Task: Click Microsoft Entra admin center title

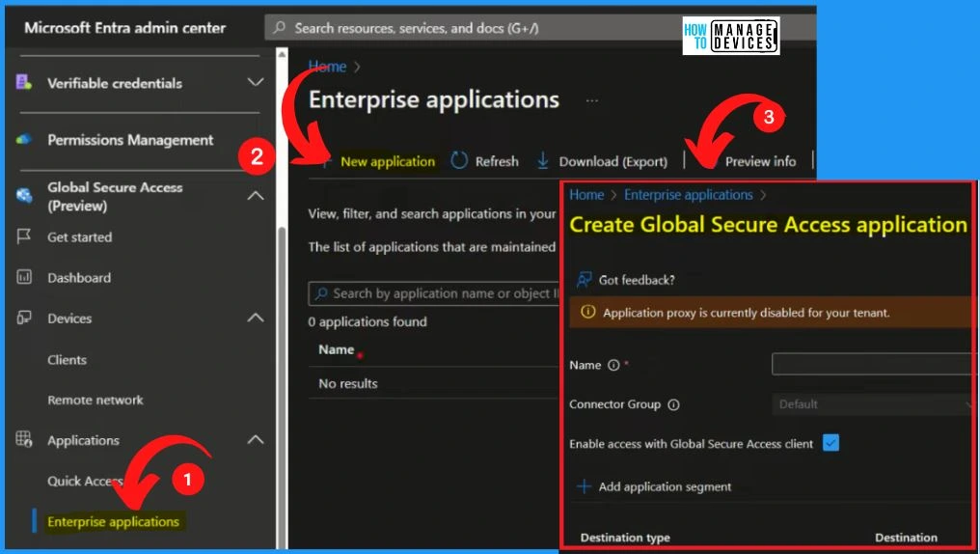Action: (x=125, y=28)
